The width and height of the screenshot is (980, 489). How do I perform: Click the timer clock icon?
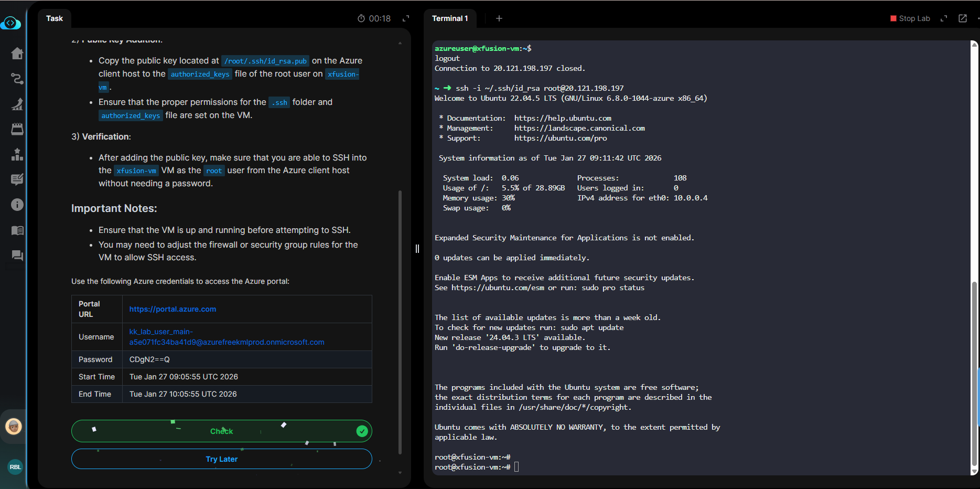click(361, 18)
